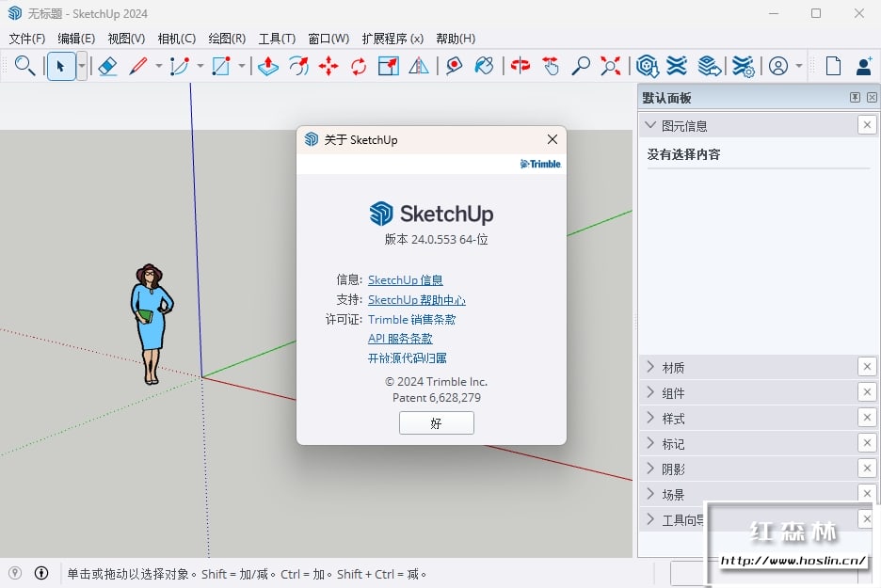Expand the 样式 panel section

(x=650, y=418)
